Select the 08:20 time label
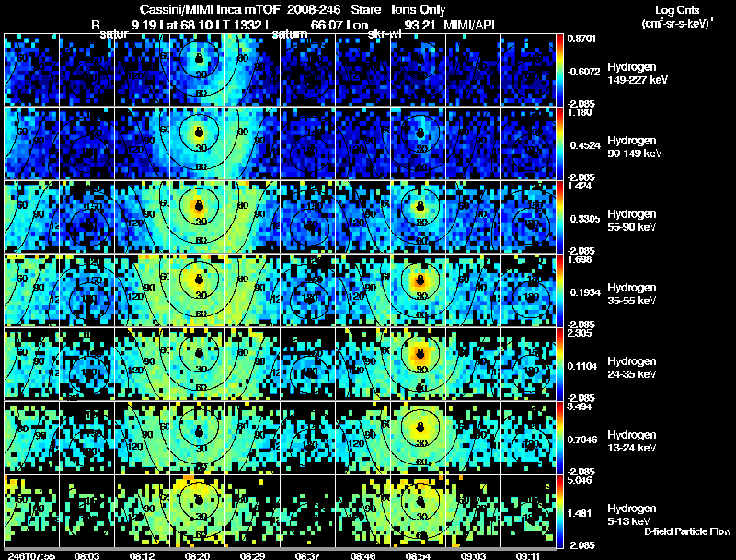Image resolution: width=736 pixels, height=560 pixels. 197,555
